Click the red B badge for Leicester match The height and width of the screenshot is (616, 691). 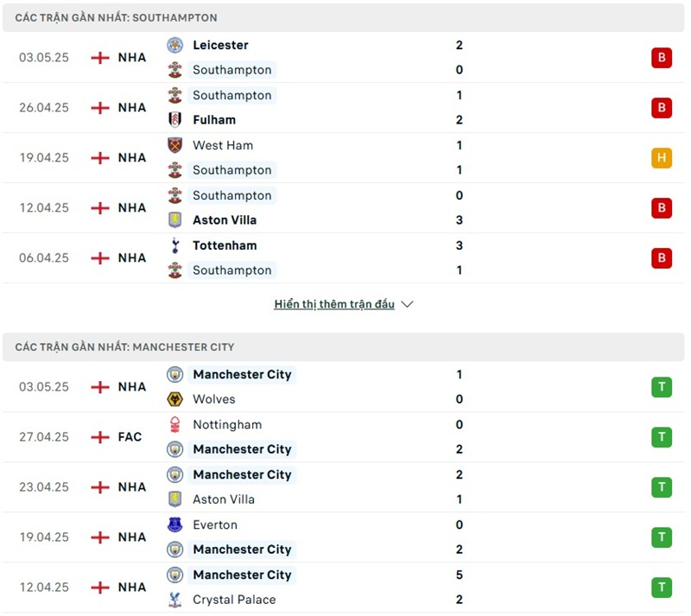662,58
